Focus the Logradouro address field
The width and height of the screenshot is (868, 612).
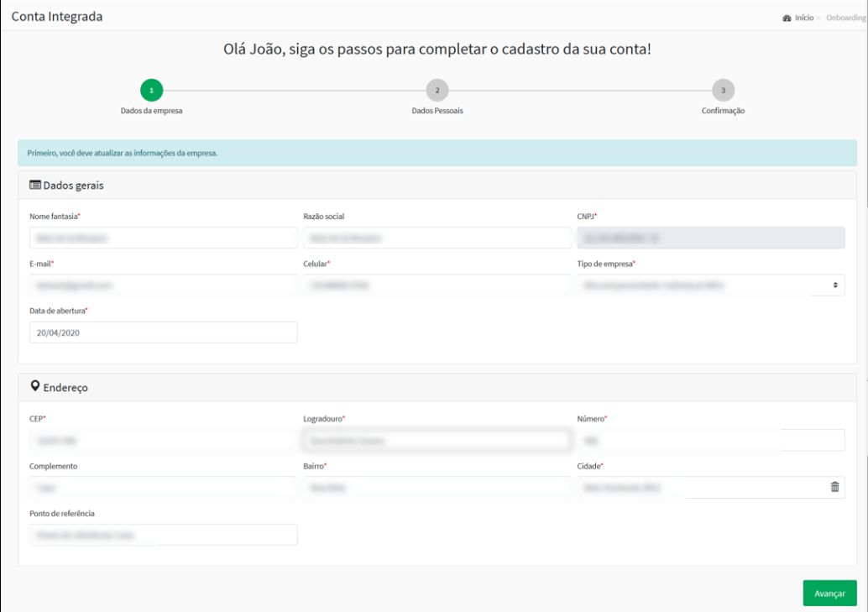[437, 440]
